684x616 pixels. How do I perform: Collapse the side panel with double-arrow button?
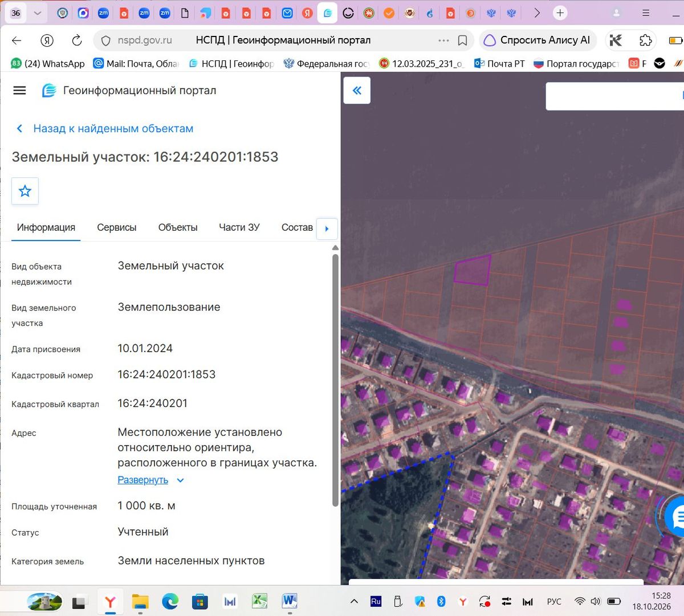(x=357, y=90)
